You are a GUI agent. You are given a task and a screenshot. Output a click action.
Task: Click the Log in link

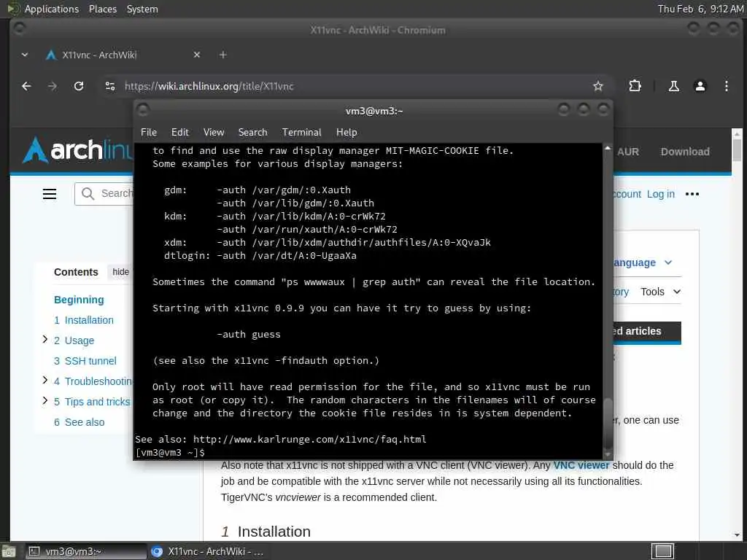[660, 194]
